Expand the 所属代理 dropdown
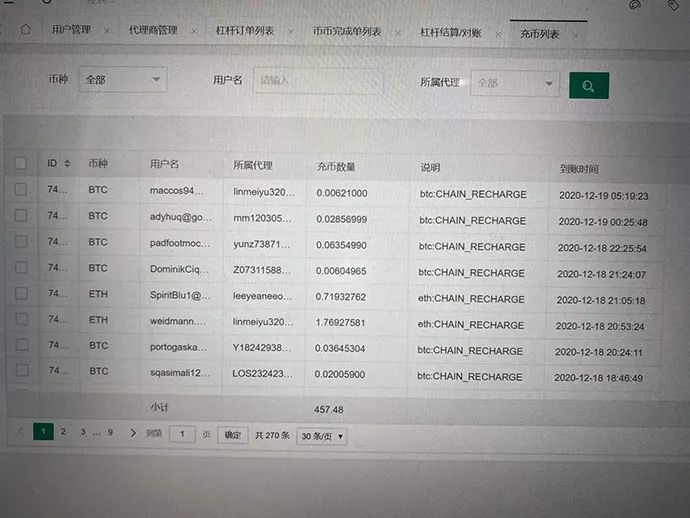This screenshot has height=518, width=690. [x=514, y=84]
